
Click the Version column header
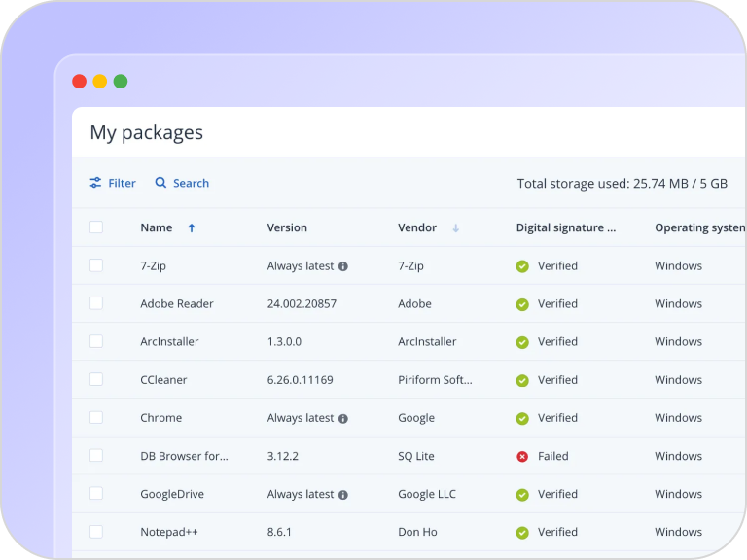(287, 227)
